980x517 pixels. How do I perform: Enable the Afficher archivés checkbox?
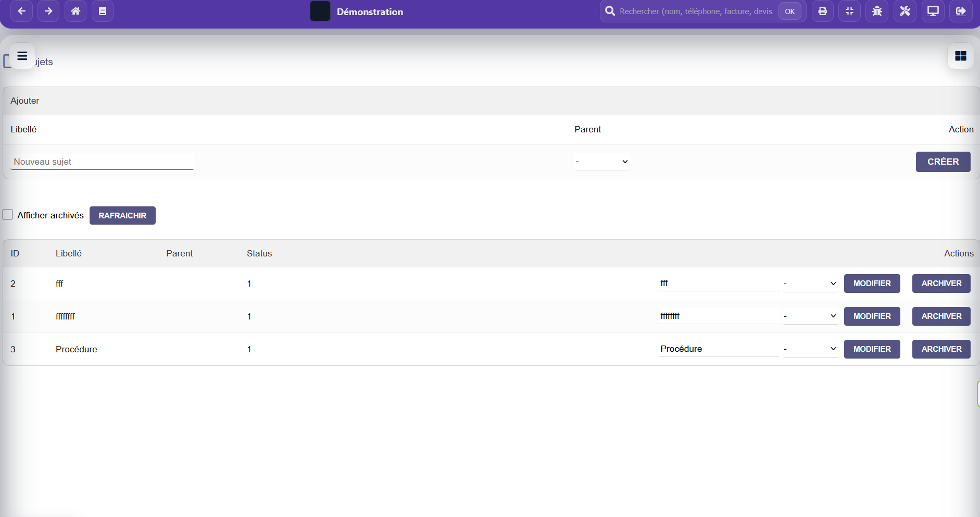tap(8, 215)
